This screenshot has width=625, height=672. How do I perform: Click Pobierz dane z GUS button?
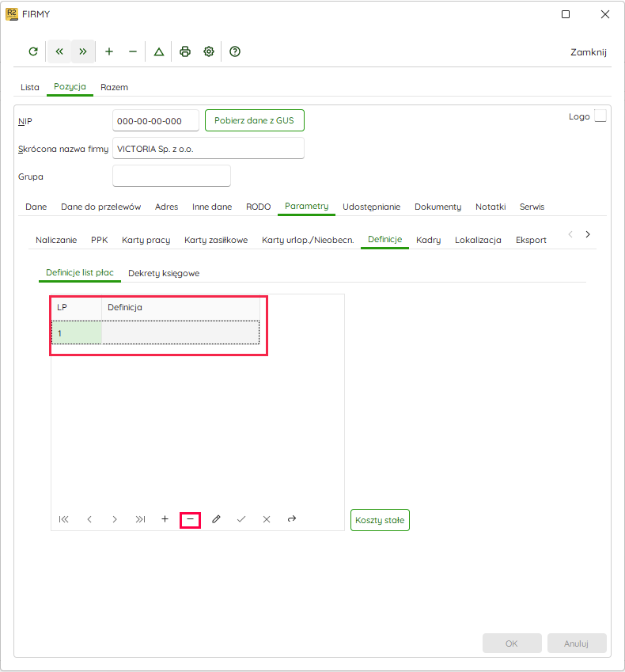255,120
